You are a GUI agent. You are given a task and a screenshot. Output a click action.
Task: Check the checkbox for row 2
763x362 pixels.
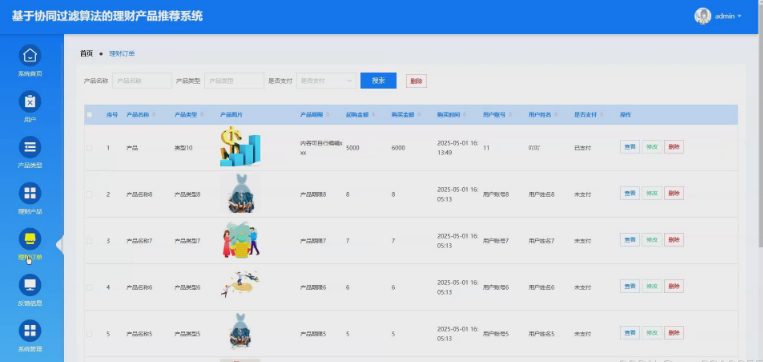[x=89, y=194]
